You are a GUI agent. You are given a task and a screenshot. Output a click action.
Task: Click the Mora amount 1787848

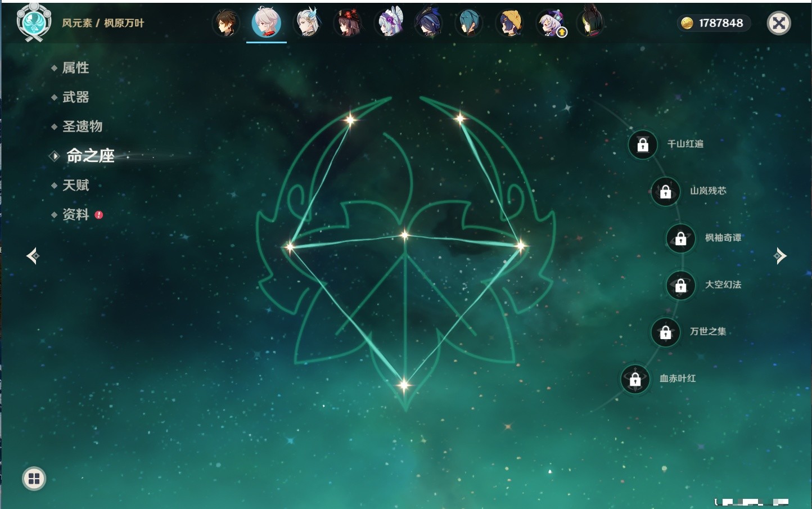pyautogui.click(x=721, y=23)
